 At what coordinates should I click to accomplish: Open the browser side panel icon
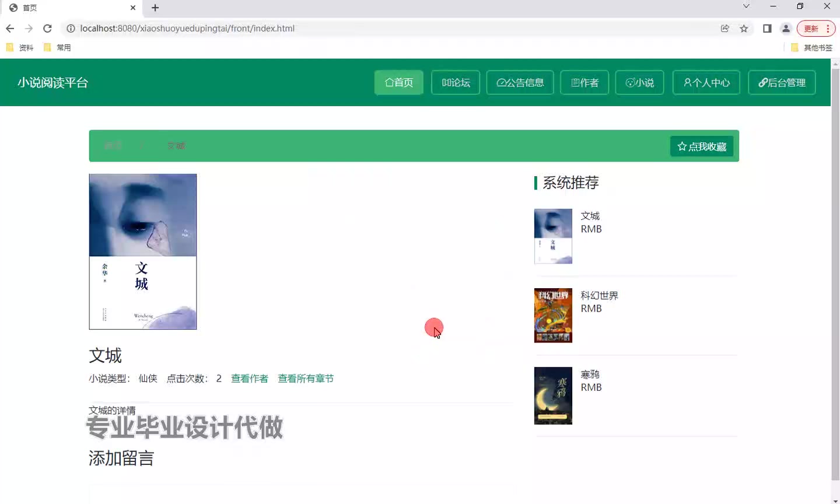tap(767, 29)
